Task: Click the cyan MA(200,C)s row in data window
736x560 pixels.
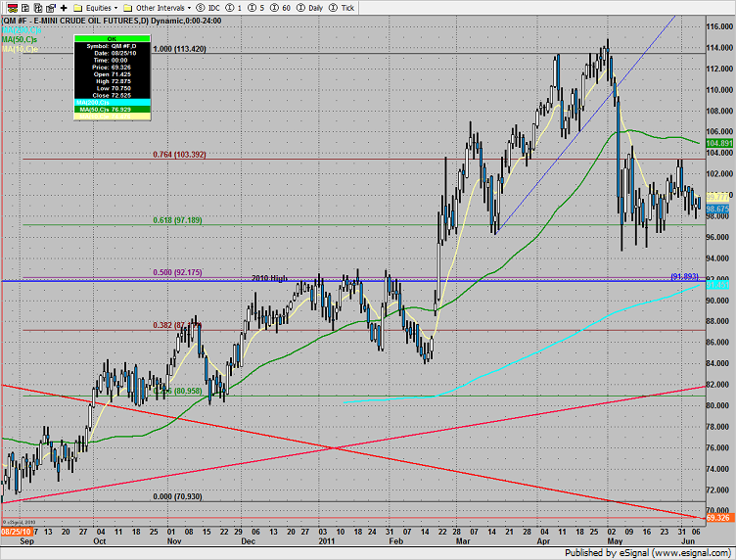Action: pyautogui.click(x=113, y=103)
